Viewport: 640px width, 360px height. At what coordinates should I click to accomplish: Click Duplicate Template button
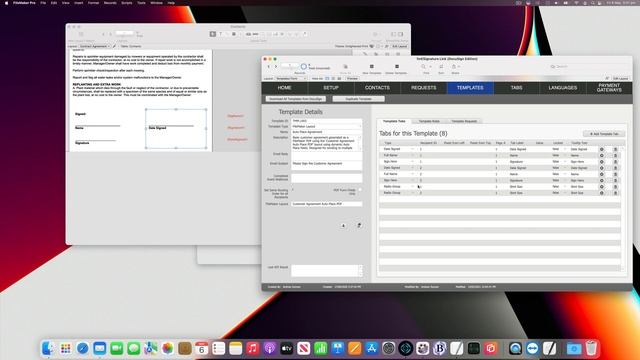pos(358,99)
